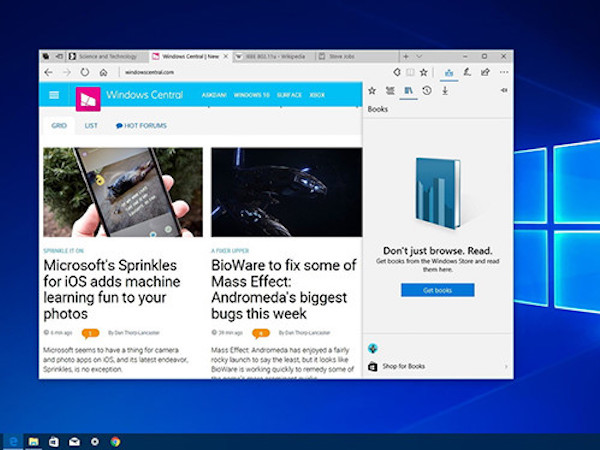The image size is (600, 450).
Task: Open BioWare Mass Effect Andromeda headline
Action: coord(284,289)
